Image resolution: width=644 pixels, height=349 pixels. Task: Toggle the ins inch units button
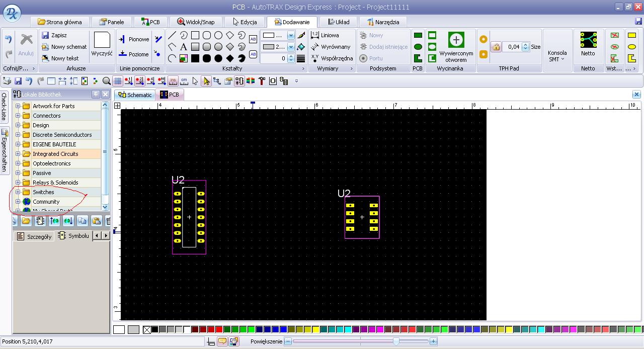click(173, 81)
